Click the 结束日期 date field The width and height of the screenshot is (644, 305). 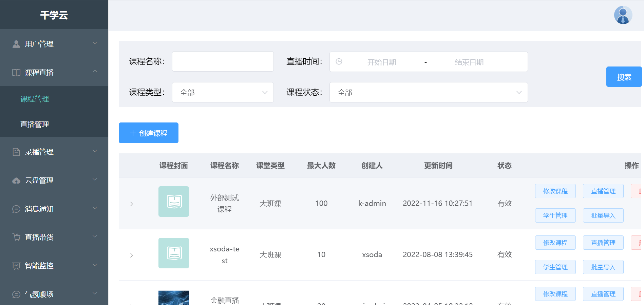469,62
